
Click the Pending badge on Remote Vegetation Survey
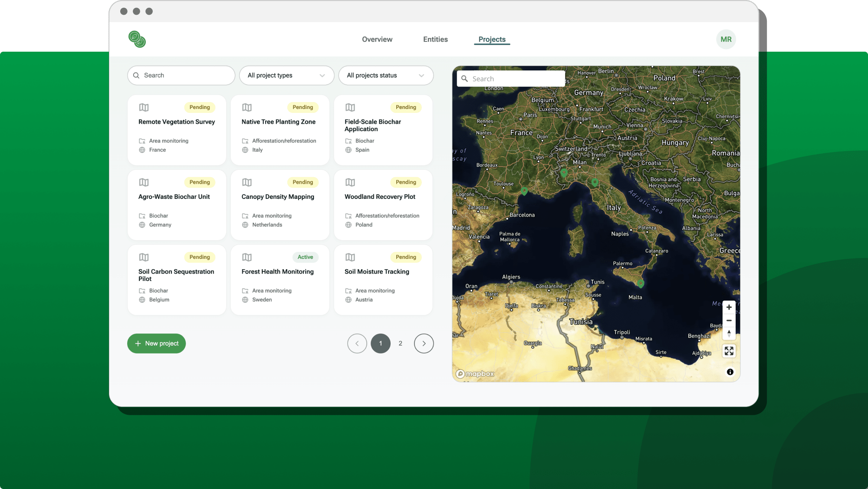click(x=200, y=107)
